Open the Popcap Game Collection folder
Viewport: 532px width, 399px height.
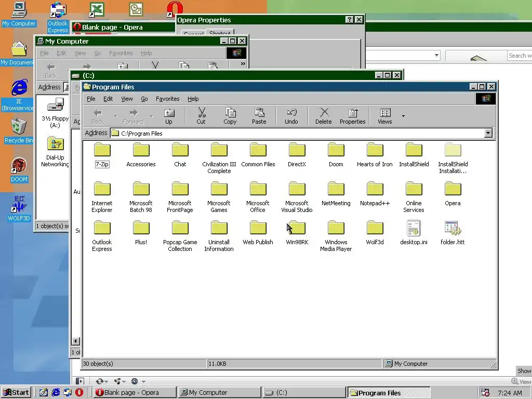(180, 236)
